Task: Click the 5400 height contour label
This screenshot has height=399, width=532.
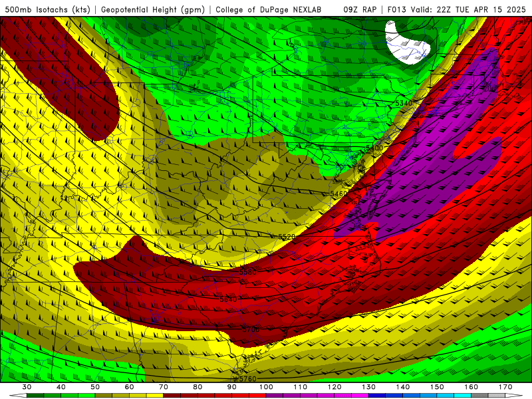Action: click(x=374, y=148)
